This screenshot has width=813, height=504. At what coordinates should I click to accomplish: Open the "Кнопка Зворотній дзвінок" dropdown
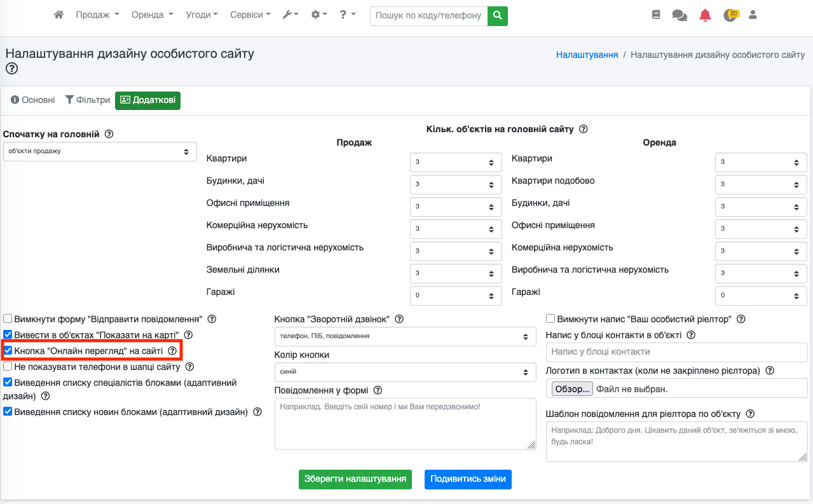[x=405, y=336]
